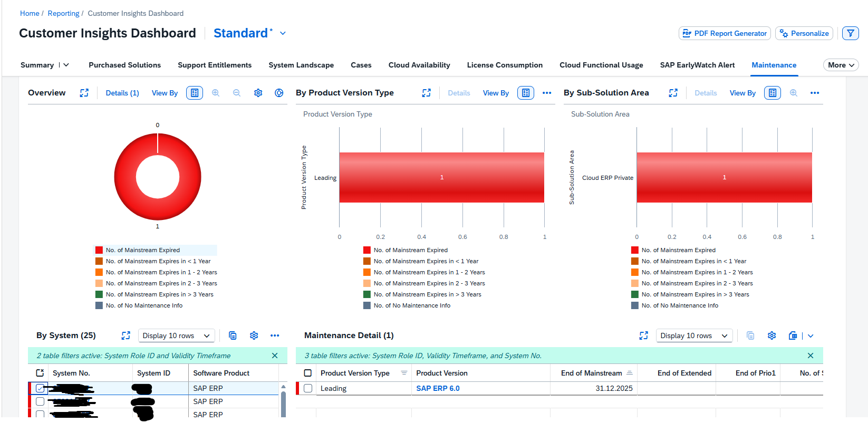Open By System table settings gear
868x422 pixels.
click(x=254, y=335)
